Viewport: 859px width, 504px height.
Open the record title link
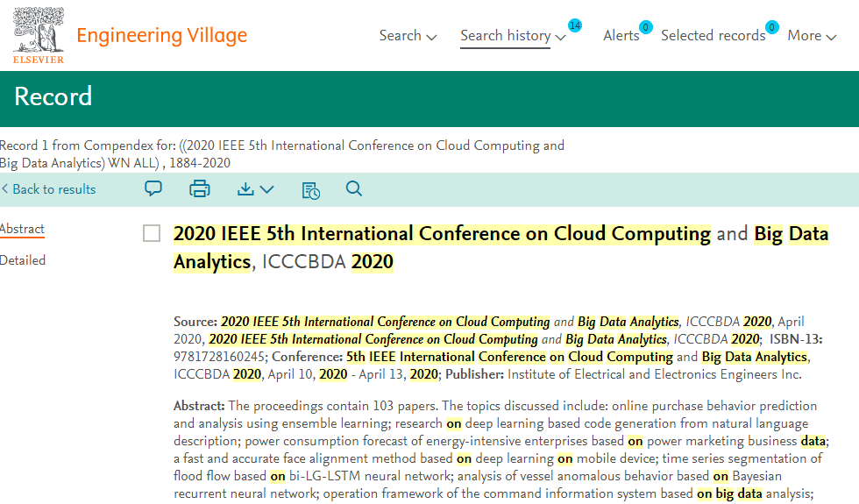pyautogui.click(x=501, y=247)
